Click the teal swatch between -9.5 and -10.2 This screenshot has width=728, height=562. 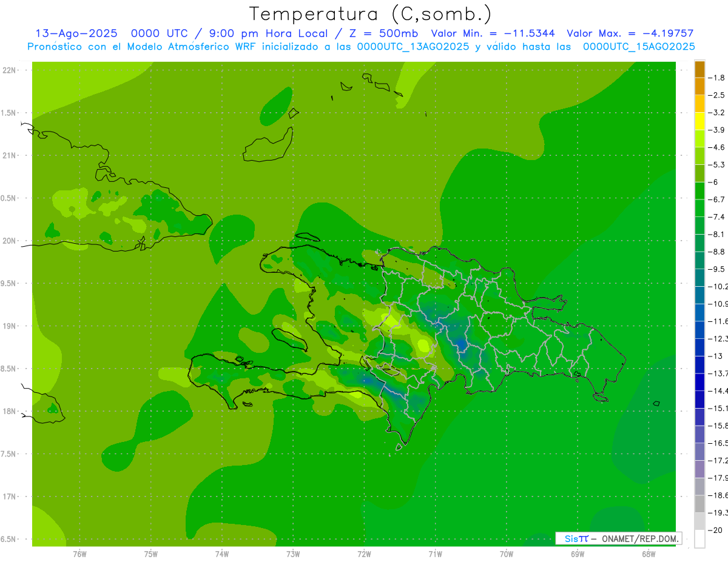pyautogui.click(x=700, y=278)
